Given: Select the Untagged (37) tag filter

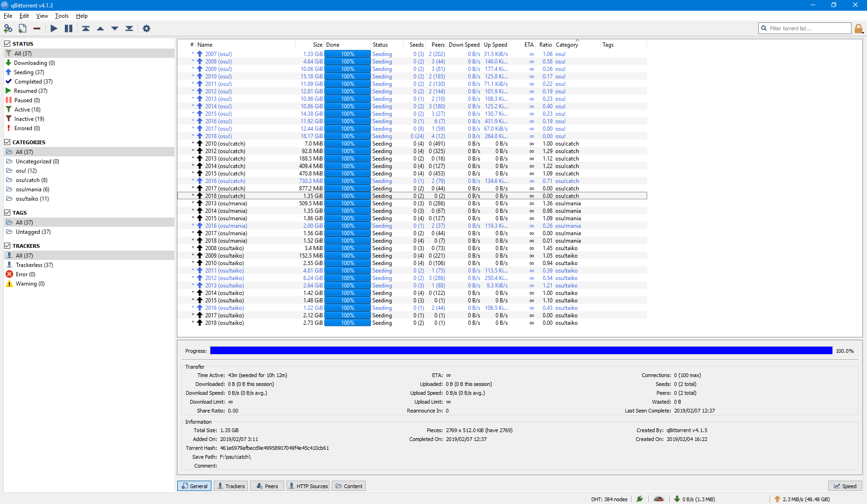Looking at the screenshot, I should pyautogui.click(x=89, y=231).
